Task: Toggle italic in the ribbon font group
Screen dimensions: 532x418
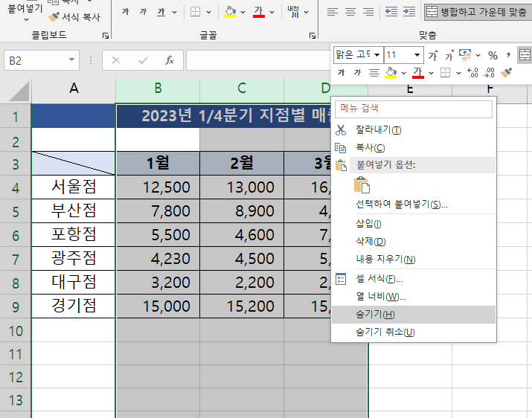Action: [143, 12]
